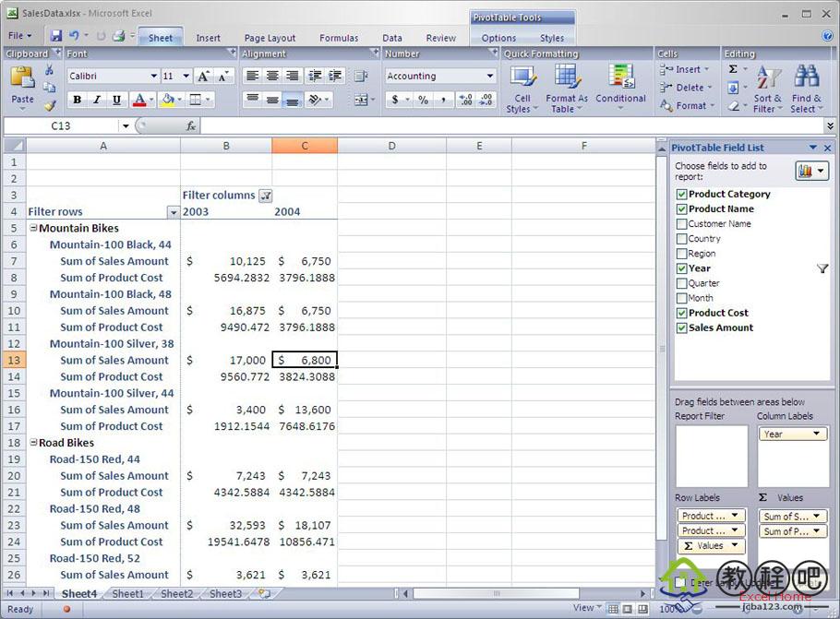Viewport: 840px width, 619px height.
Task: Open Find & Select menu
Action: [x=806, y=89]
